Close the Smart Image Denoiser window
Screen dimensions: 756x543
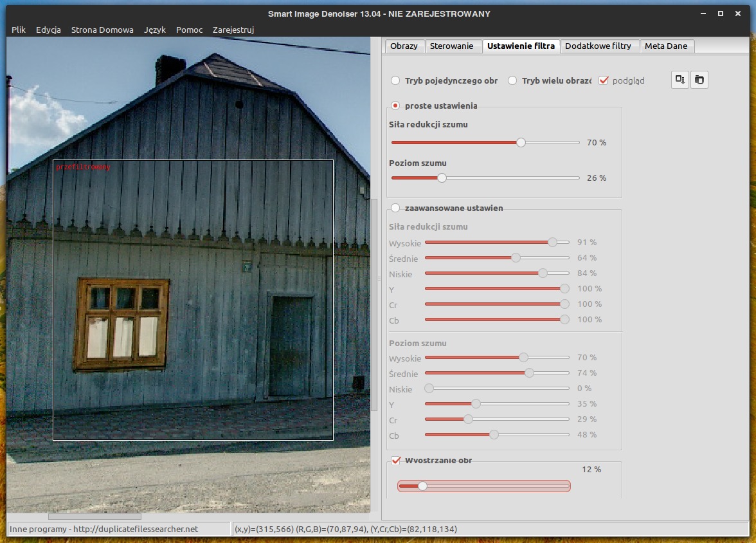click(x=738, y=14)
